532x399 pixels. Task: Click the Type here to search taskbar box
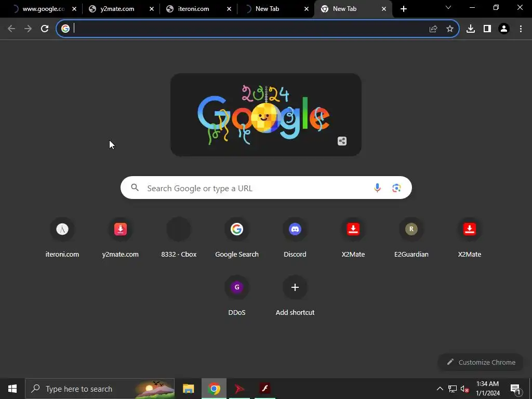pos(100,389)
